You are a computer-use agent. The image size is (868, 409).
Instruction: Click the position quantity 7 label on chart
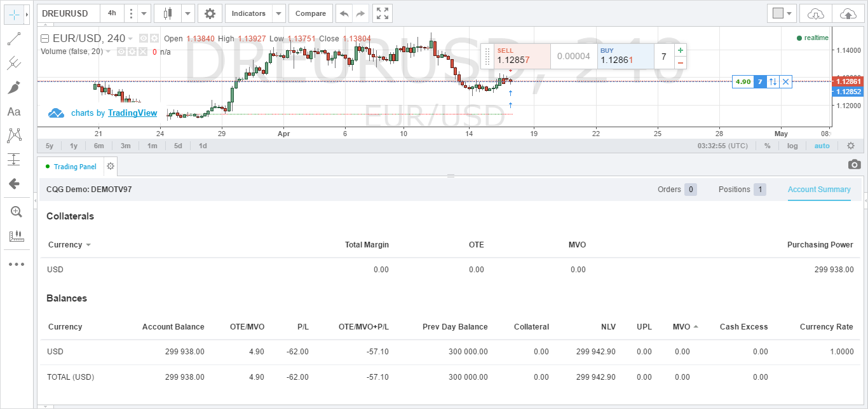(x=760, y=81)
